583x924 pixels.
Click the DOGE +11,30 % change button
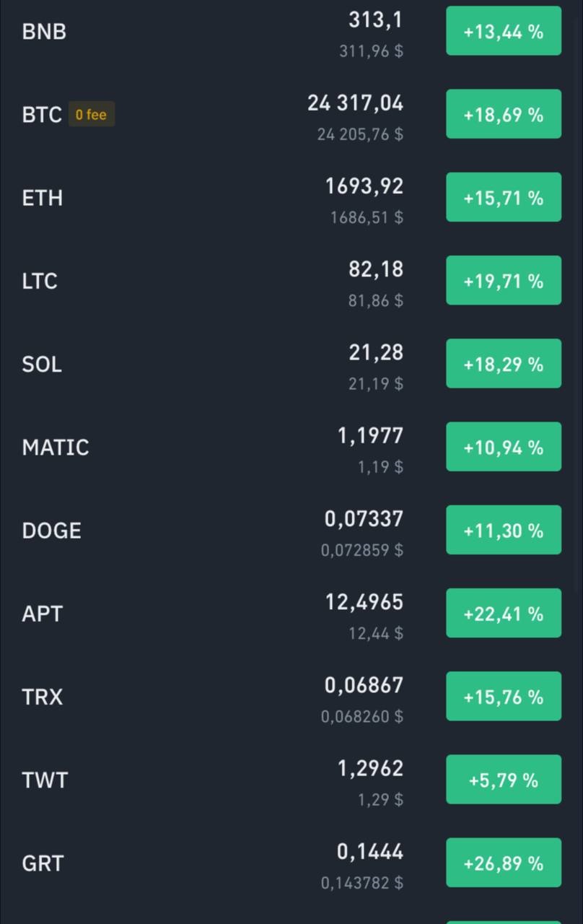(504, 530)
